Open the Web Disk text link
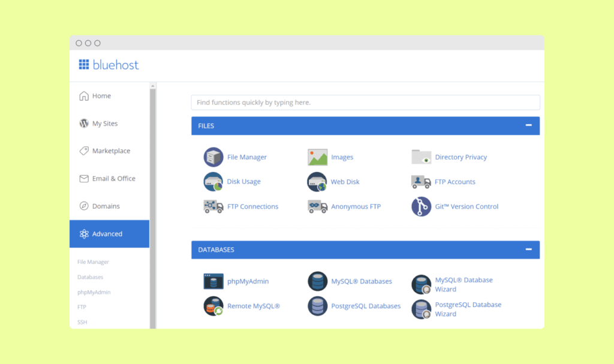Viewport: 614px width, 364px height. coord(345,182)
